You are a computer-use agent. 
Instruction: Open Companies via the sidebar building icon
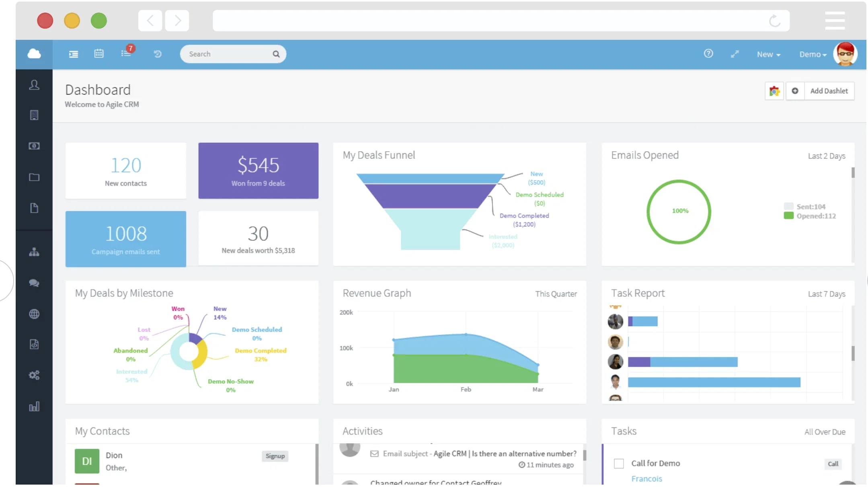[x=34, y=115]
